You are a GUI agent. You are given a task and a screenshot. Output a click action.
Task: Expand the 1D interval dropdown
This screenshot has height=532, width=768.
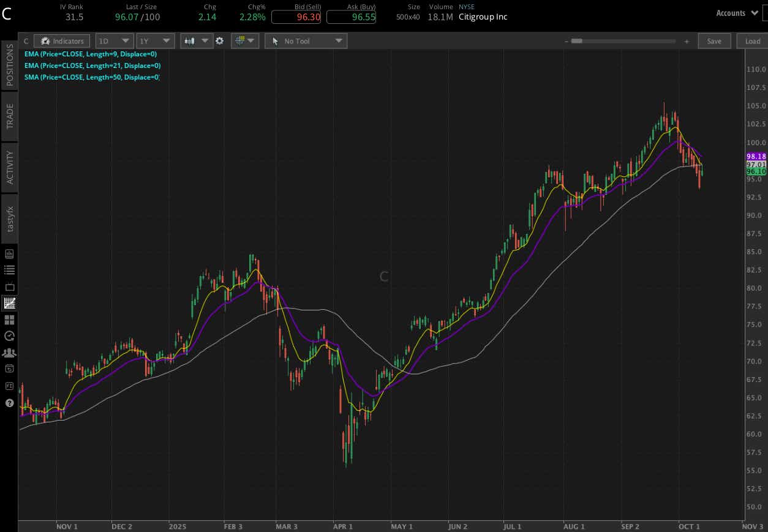pyautogui.click(x=115, y=41)
